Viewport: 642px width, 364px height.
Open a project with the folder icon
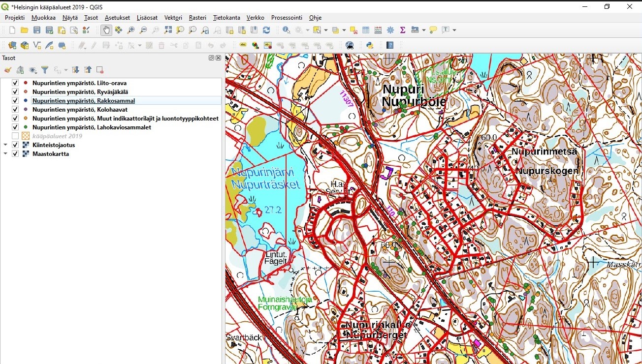coord(24,30)
